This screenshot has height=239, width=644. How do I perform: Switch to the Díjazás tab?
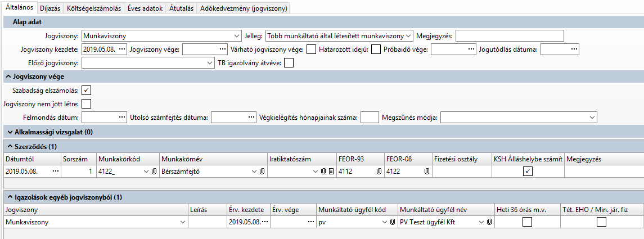51,8
